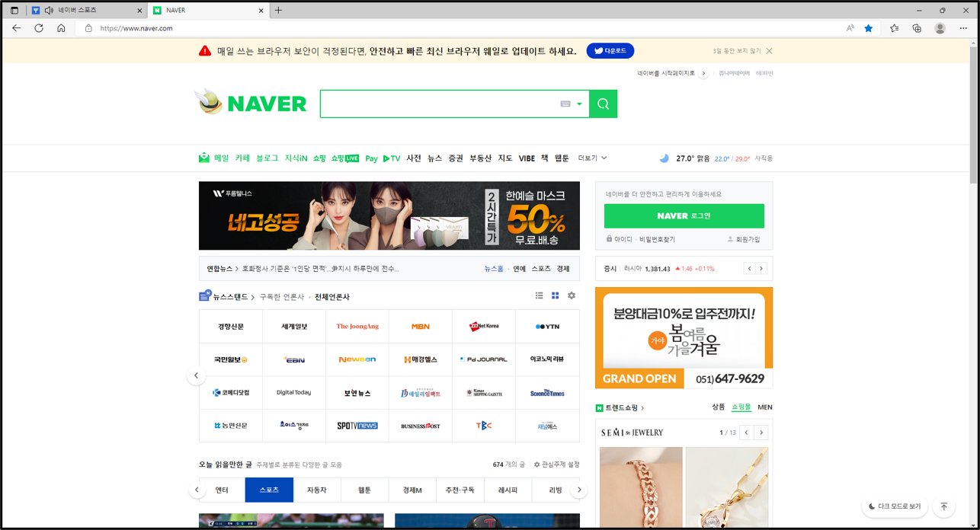
Task: Click the weather moon icon
Action: pos(664,158)
